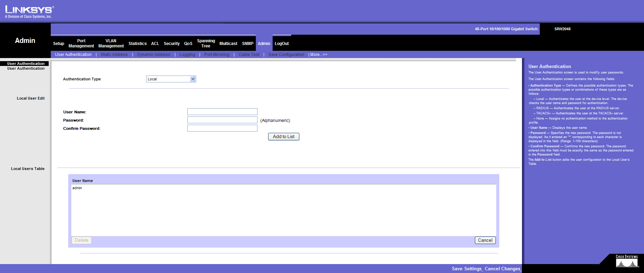Image resolution: width=644 pixels, height=273 pixels.
Task: Select the Spanning Tree tab
Action: pyautogui.click(x=206, y=43)
